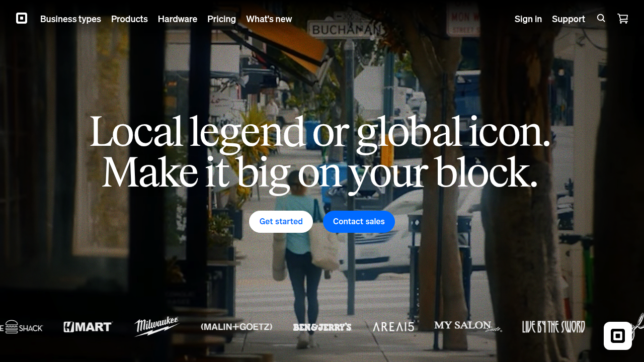Open the Hardware menu
Viewport: 644px width, 362px height.
pyautogui.click(x=178, y=19)
